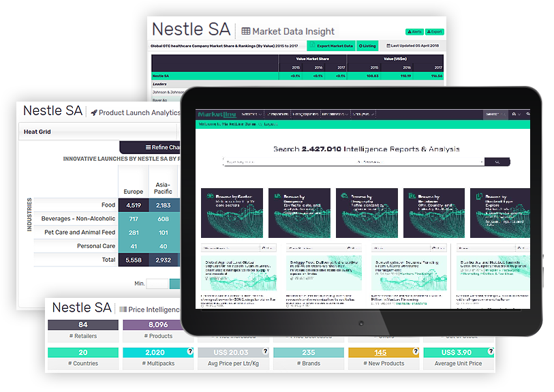
Task: Click the US$ 3.90 Average Unit Price tile
Action: point(458,359)
